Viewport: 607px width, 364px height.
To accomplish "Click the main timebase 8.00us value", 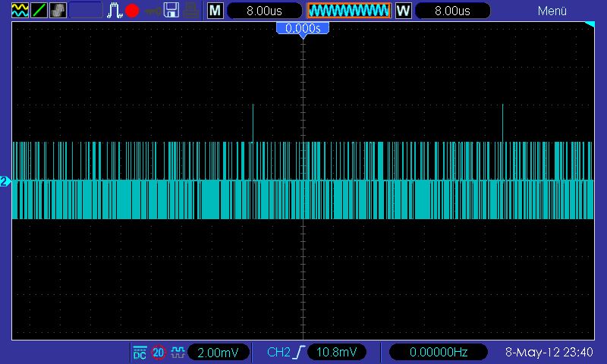I will 264,11.
